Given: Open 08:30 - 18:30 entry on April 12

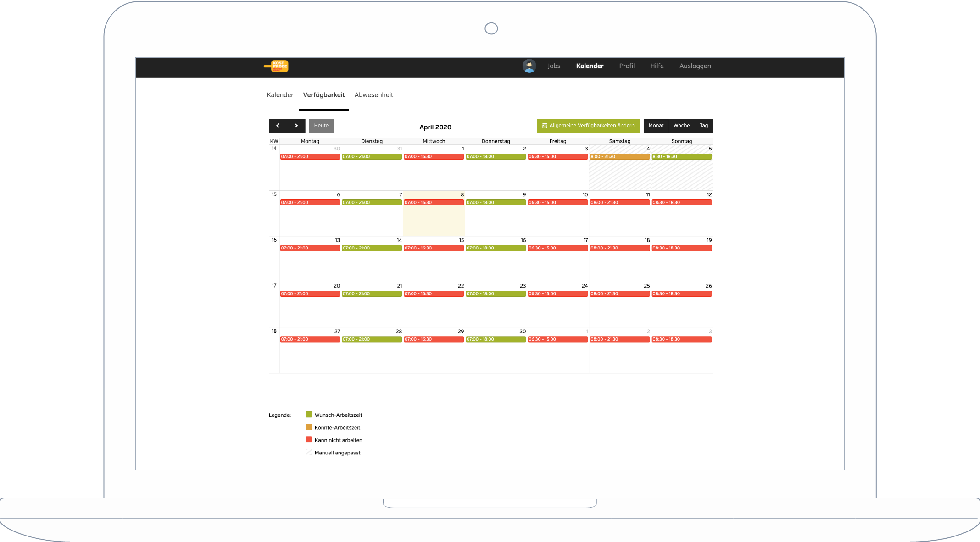Looking at the screenshot, I should click(682, 203).
